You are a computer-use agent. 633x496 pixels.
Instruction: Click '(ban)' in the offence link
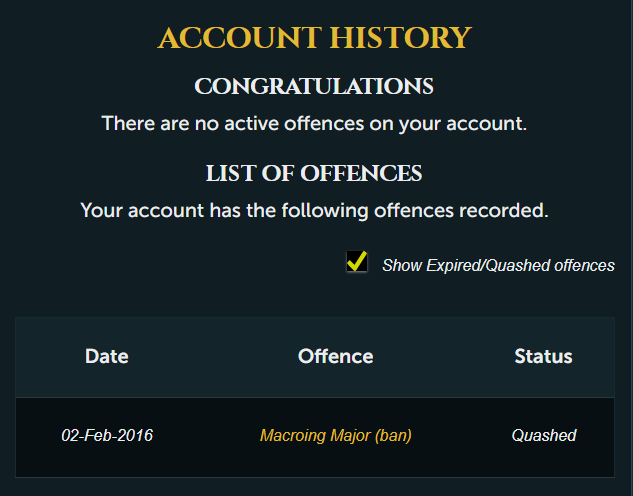(x=390, y=436)
